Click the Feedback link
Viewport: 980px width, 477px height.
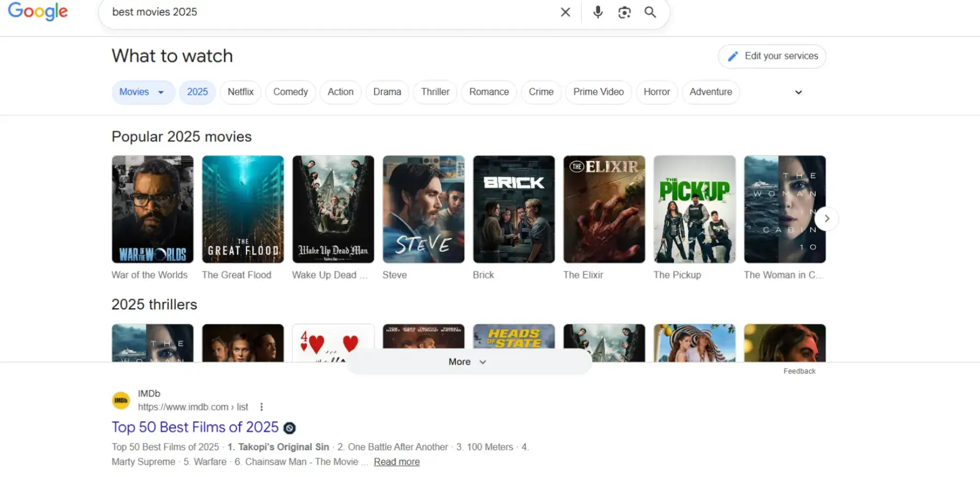click(x=799, y=371)
